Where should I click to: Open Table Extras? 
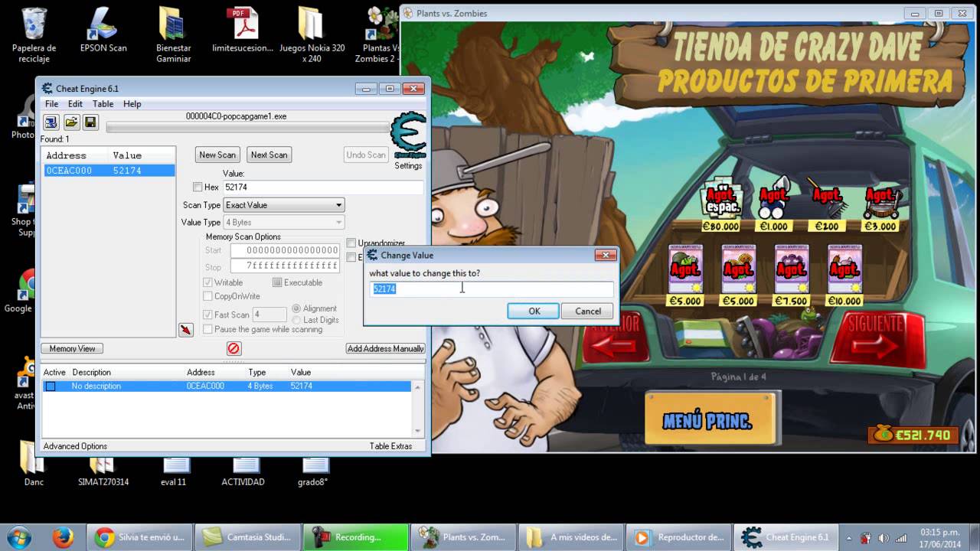click(390, 446)
